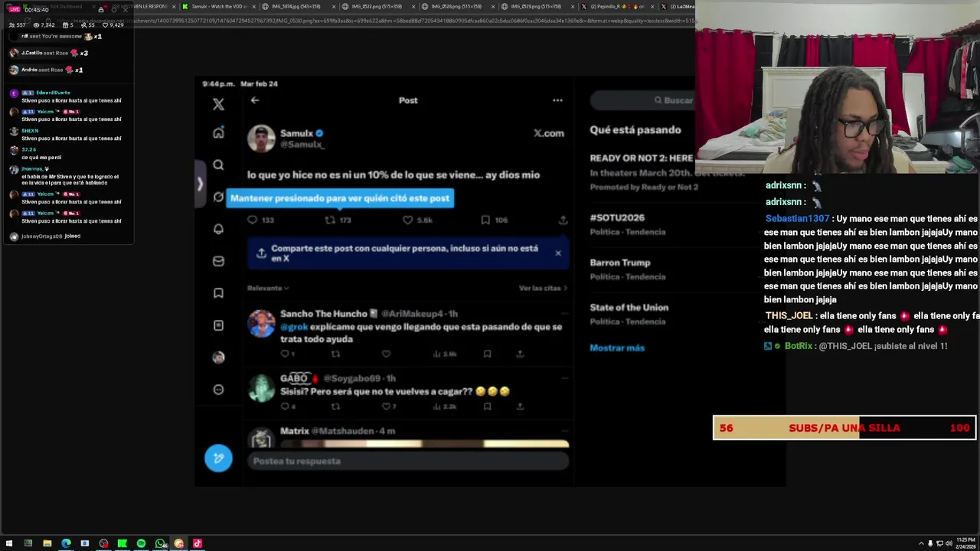Viewport: 980px width, 551px height.
Task: Click the @grok mention in reply
Action: (x=294, y=327)
